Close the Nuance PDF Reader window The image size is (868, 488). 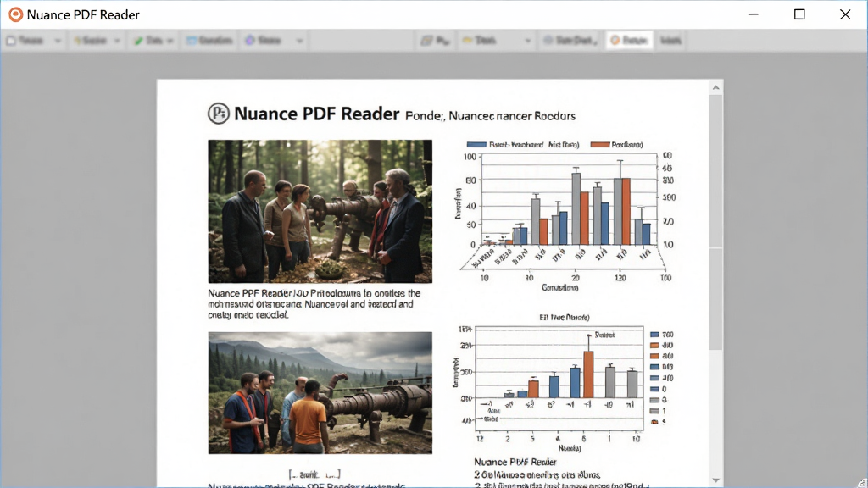point(845,14)
